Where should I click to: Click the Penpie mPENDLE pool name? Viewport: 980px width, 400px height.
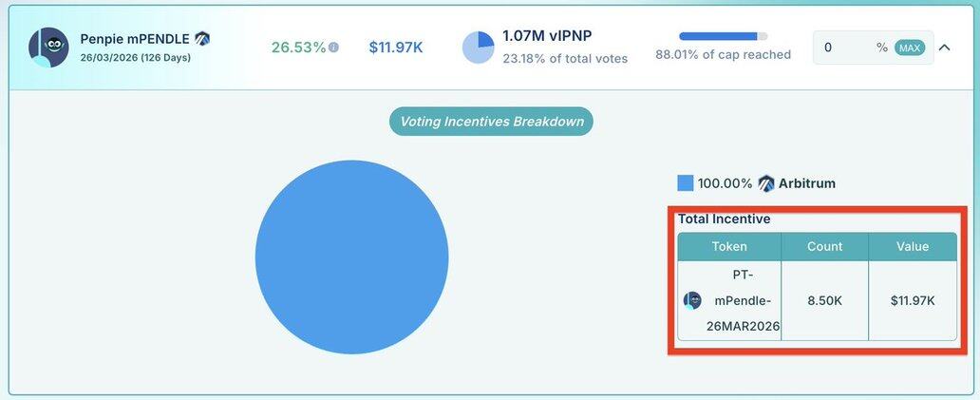(x=135, y=39)
